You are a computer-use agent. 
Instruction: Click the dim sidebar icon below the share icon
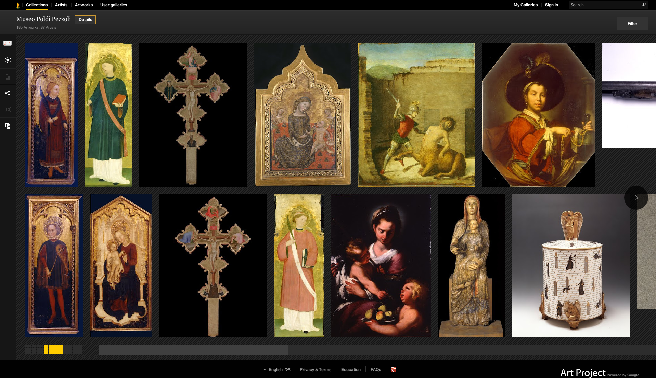pos(8,110)
